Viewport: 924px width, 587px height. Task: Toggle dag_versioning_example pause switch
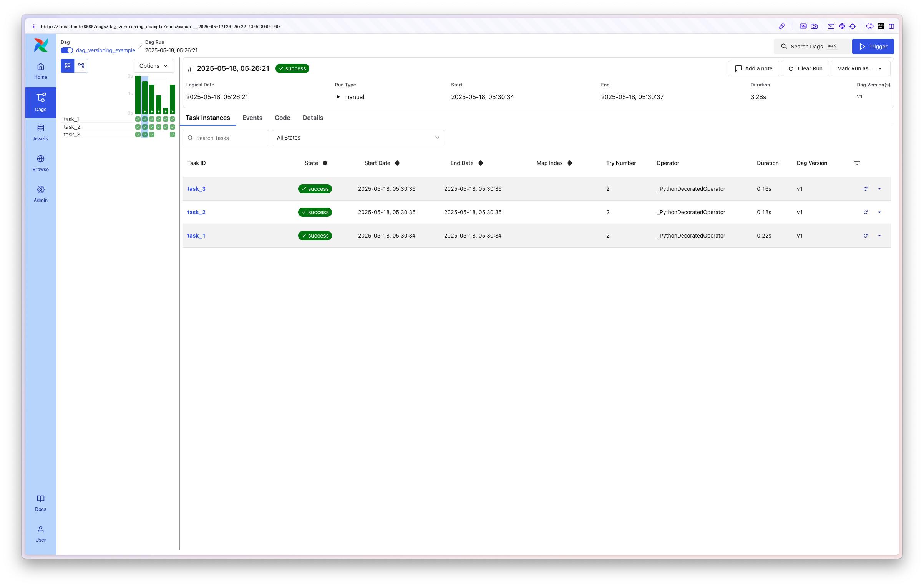pyautogui.click(x=67, y=50)
